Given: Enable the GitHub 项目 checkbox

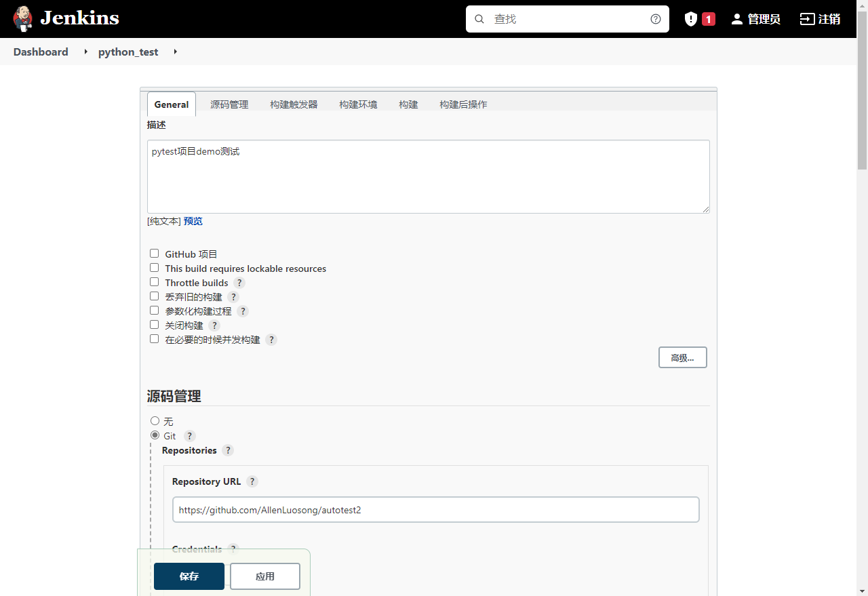Looking at the screenshot, I should point(154,253).
